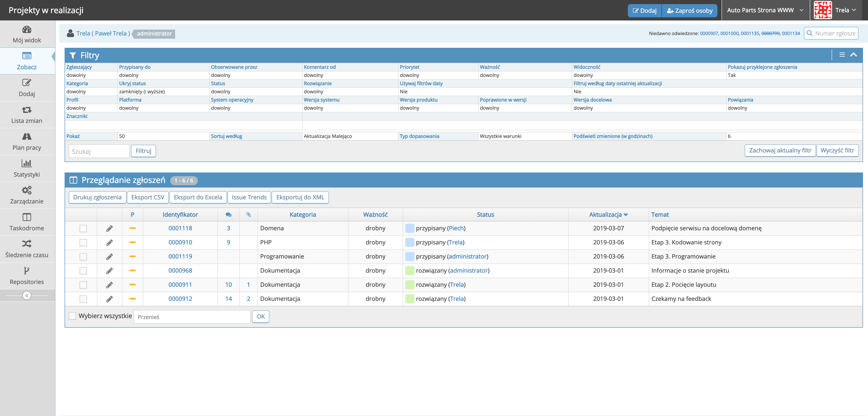Click pencil edit icon for issue 0001118
This screenshot has height=416, width=868.
click(109, 228)
